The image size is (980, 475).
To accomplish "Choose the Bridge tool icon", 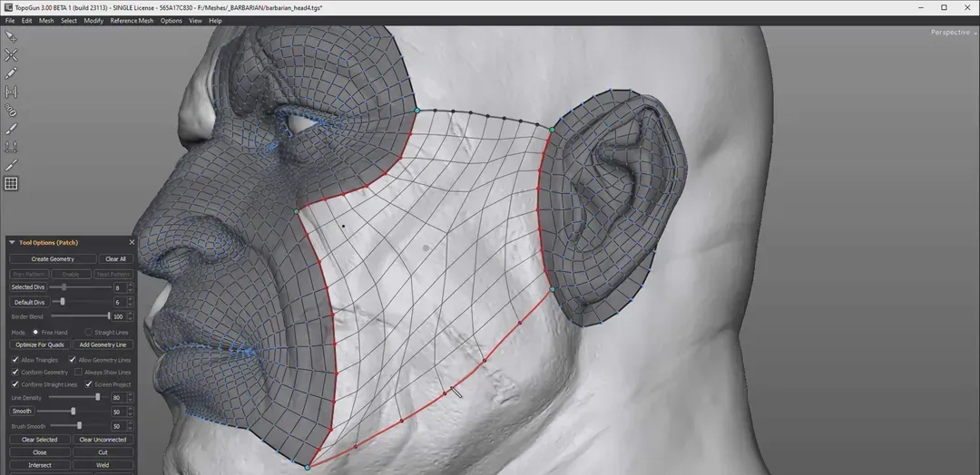I will pos(11,92).
